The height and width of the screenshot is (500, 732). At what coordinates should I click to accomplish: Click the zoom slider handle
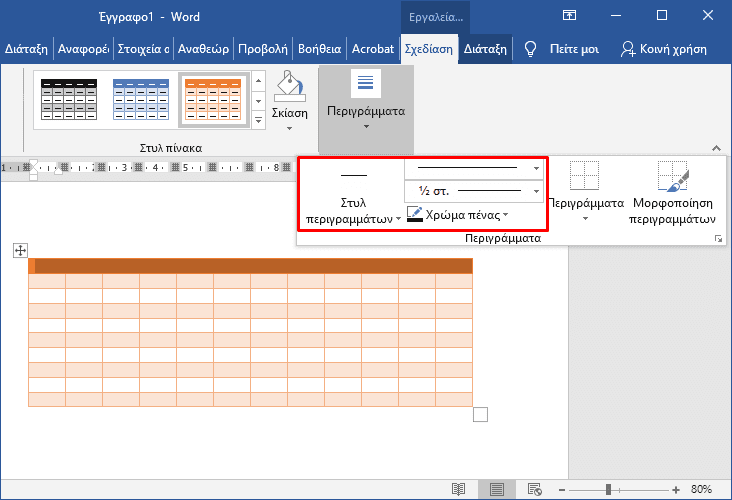[x=607, y=489]
